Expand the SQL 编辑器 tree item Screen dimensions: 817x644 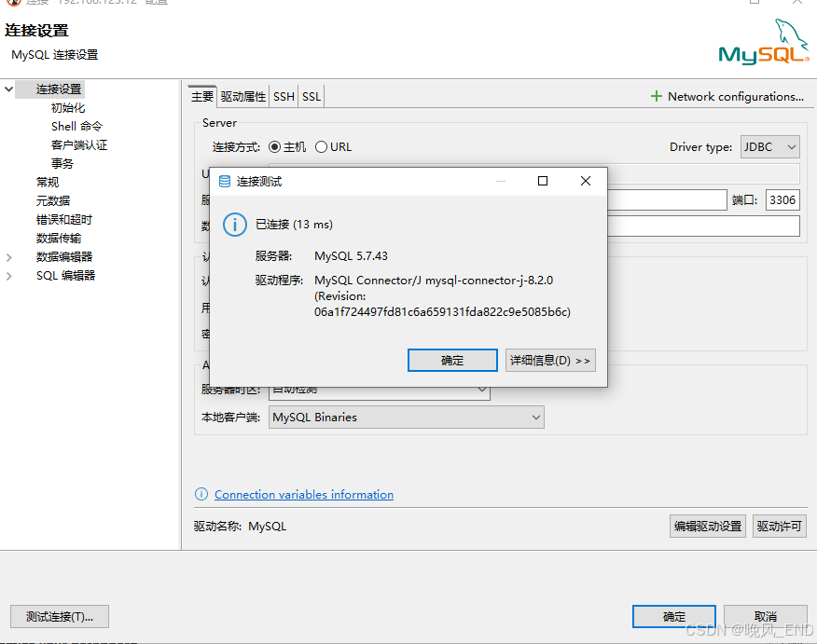(x=11, y=275)
